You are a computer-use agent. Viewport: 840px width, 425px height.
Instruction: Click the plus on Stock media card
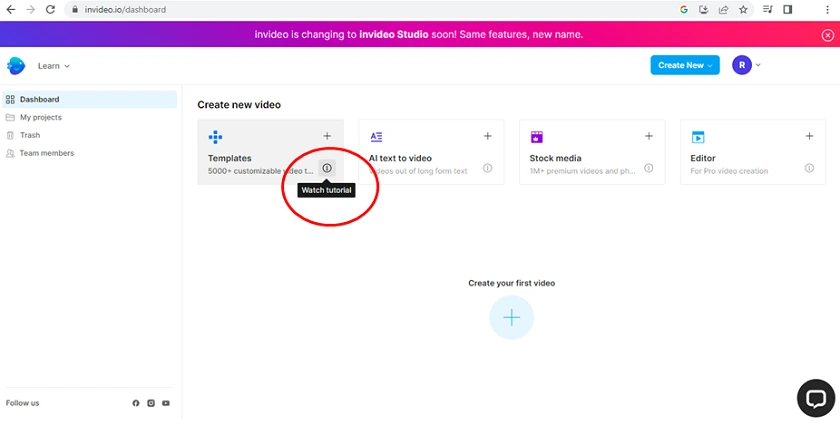click(649, 136)
